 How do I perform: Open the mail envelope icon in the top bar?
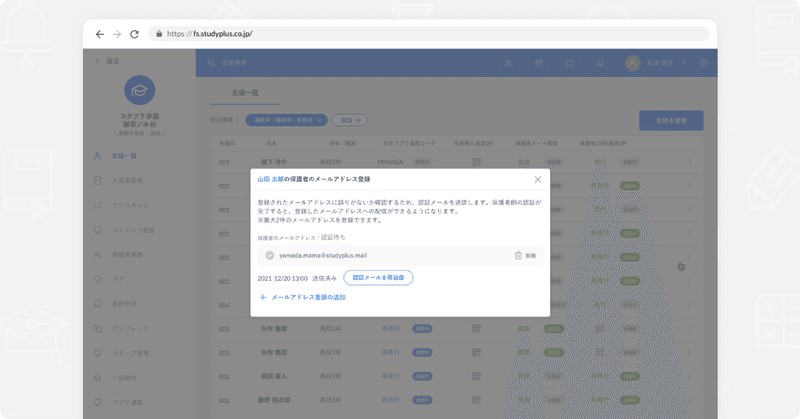539,63
